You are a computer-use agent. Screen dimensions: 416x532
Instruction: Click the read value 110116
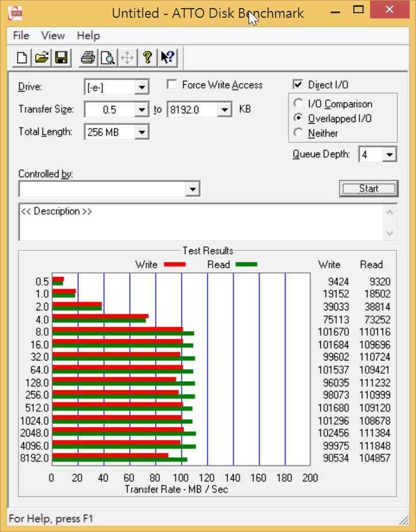375,332
